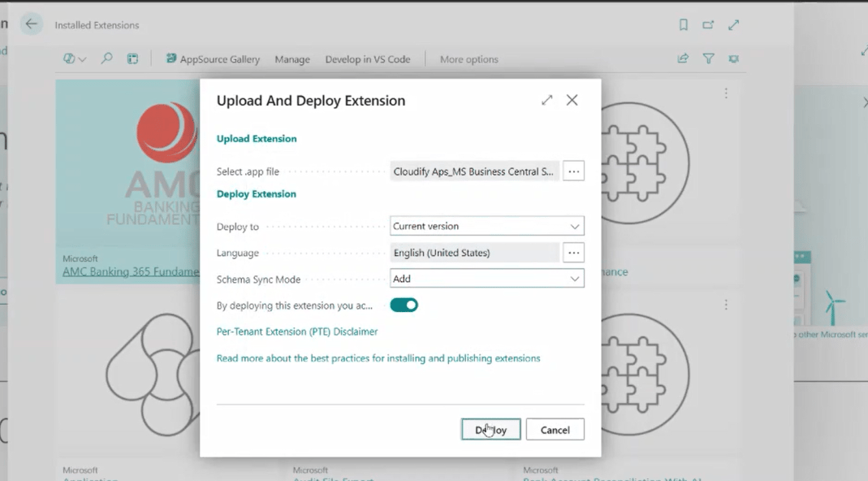Viewport: 868px width, 481px height.
Task: Click the list view toggle icon
Action: click(x=132, y=58)
